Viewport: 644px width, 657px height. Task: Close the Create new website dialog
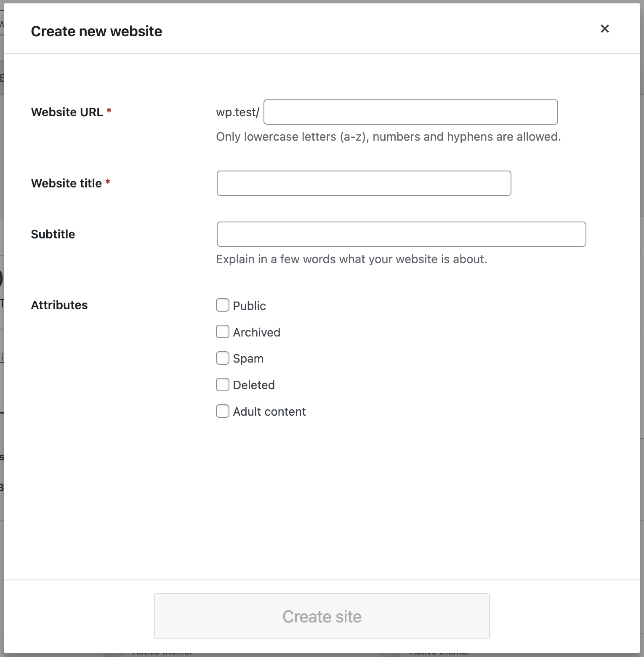604,29
